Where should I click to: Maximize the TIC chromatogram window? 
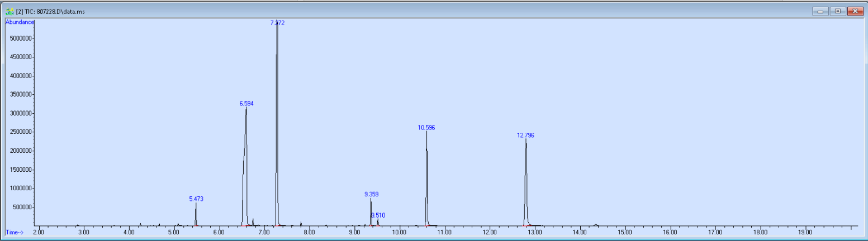click(x=838, y=11)
